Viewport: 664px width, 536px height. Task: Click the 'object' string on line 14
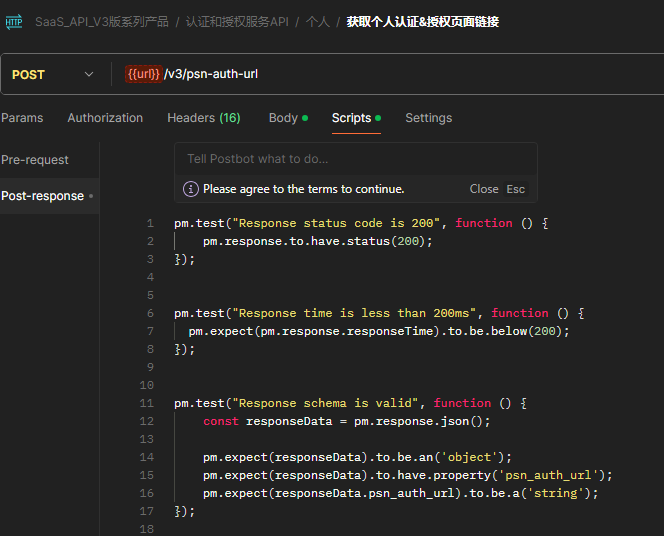469,457
